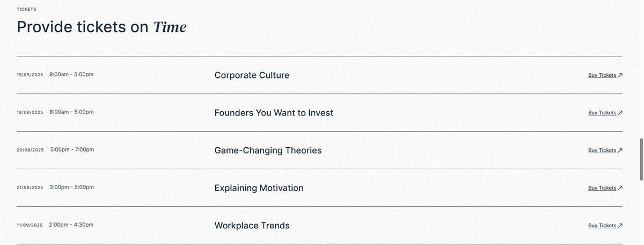Click the 11/09/2025 event date

click(30, 226)
